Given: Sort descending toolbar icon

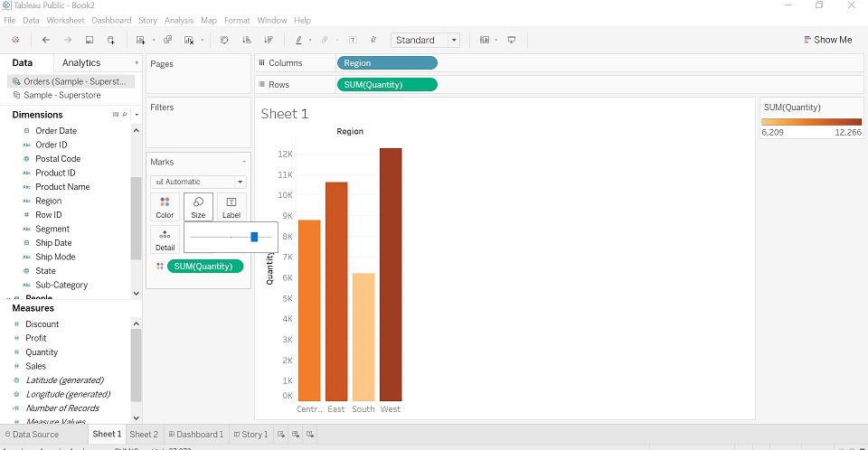Looking at the screenshot, I should click(x=269, y=40).
